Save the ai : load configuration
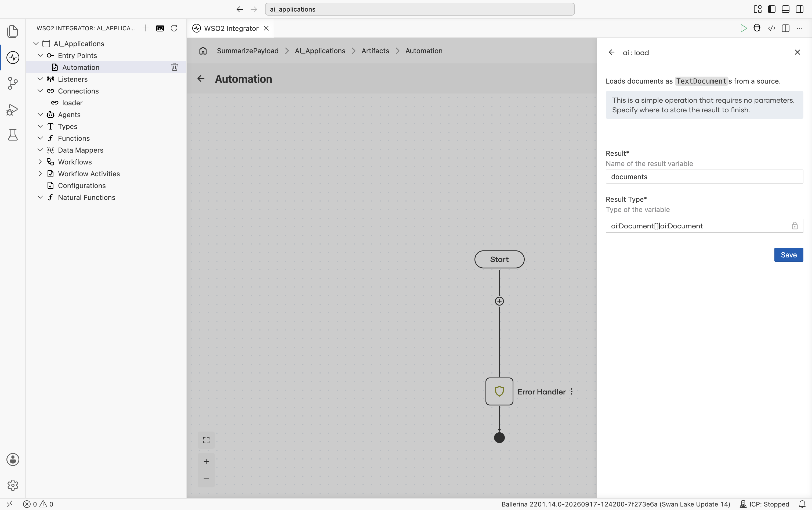This screenshot has height=510, width=812. point(788,255)
